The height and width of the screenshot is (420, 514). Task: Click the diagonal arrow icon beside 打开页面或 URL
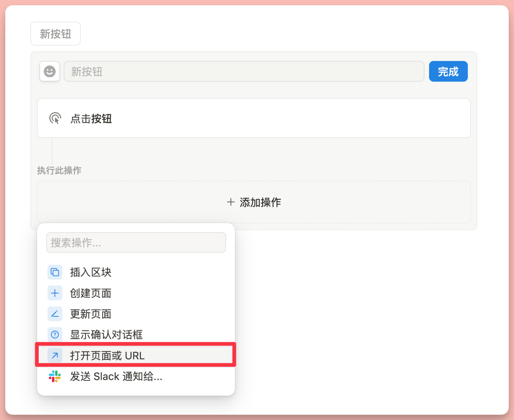[55, 355]
